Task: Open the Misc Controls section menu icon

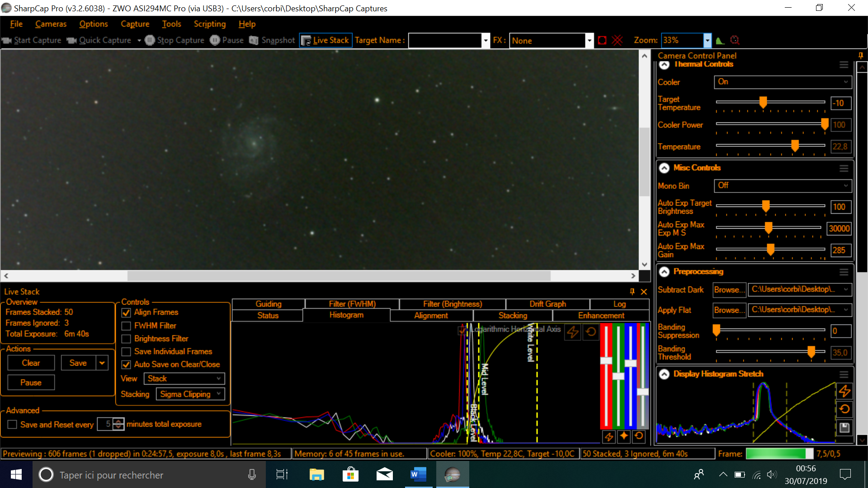Action: pos(844,168)
